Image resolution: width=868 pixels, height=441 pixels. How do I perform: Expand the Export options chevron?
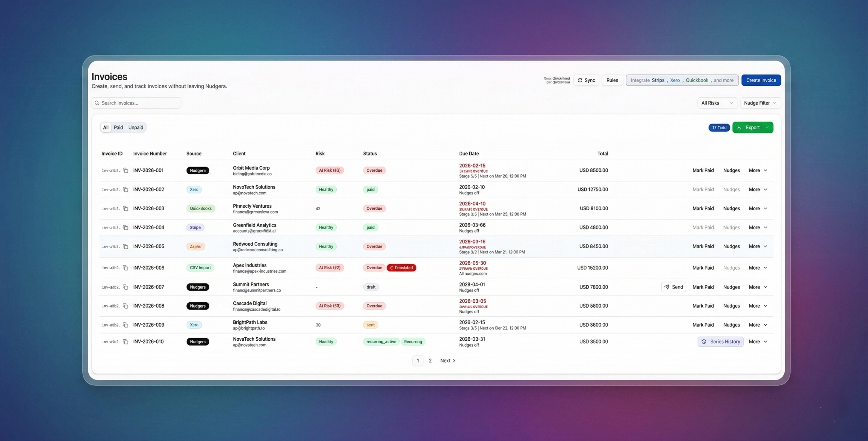(x=767, y=127)
